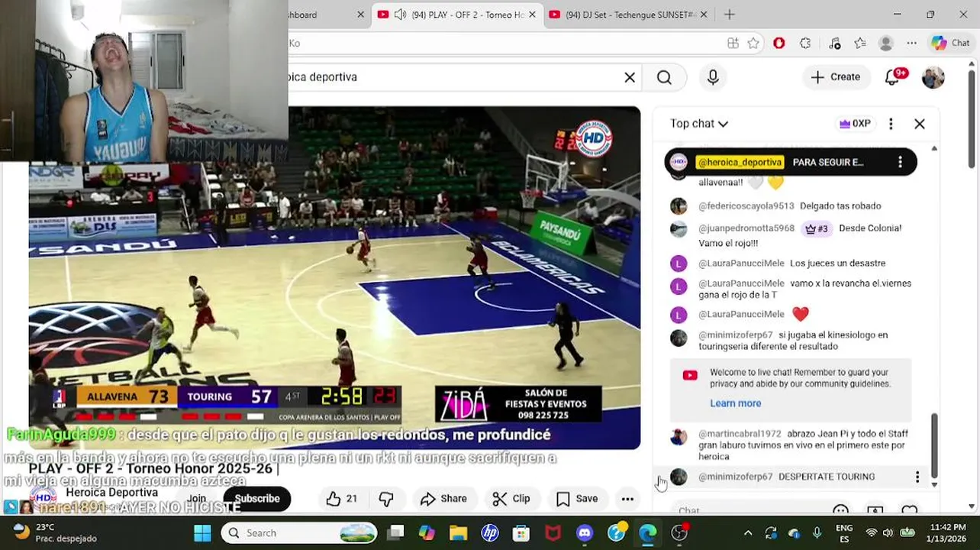Expand the Top chat dropdown
Viewport: 980px width, 550px height.
[699, 124]
